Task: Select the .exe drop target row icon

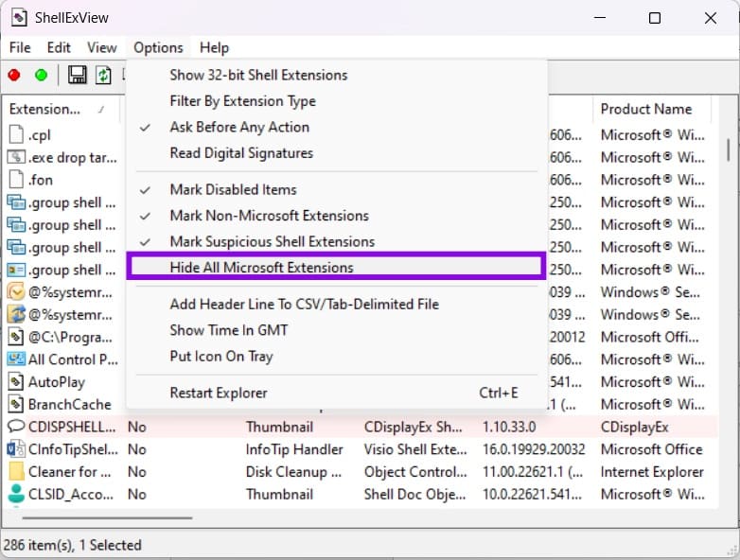Action: [x=16, y=157]
